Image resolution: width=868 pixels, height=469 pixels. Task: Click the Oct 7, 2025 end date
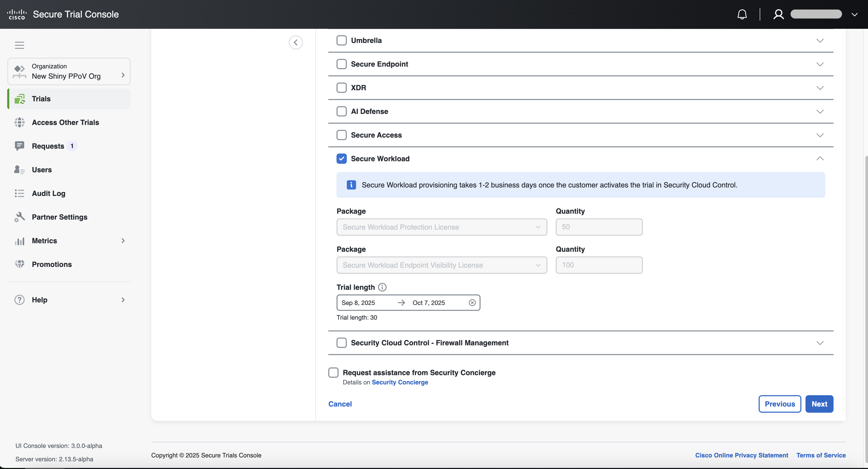429,303
